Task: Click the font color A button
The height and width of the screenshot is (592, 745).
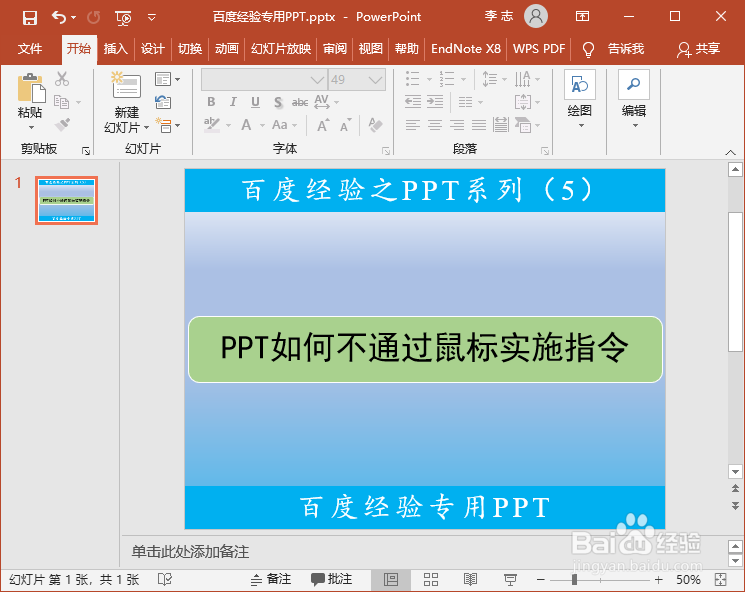Action: pyautogui.click(x=246, y=125)
